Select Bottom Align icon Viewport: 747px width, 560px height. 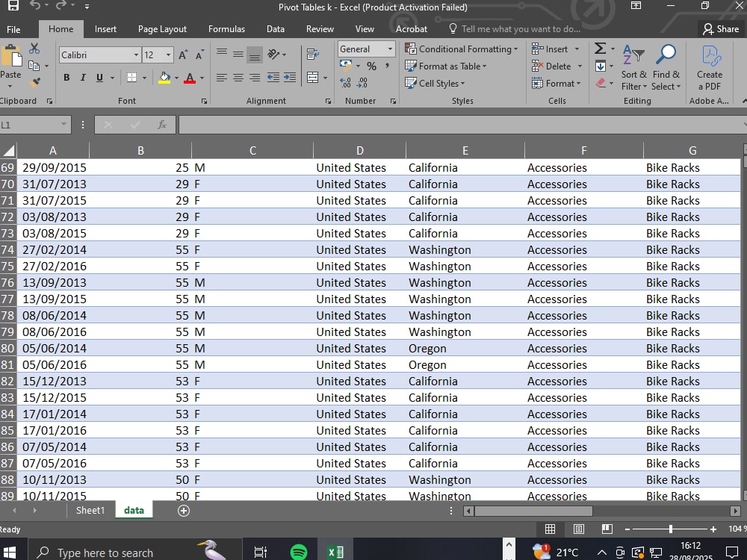click(x=255, y=55)
